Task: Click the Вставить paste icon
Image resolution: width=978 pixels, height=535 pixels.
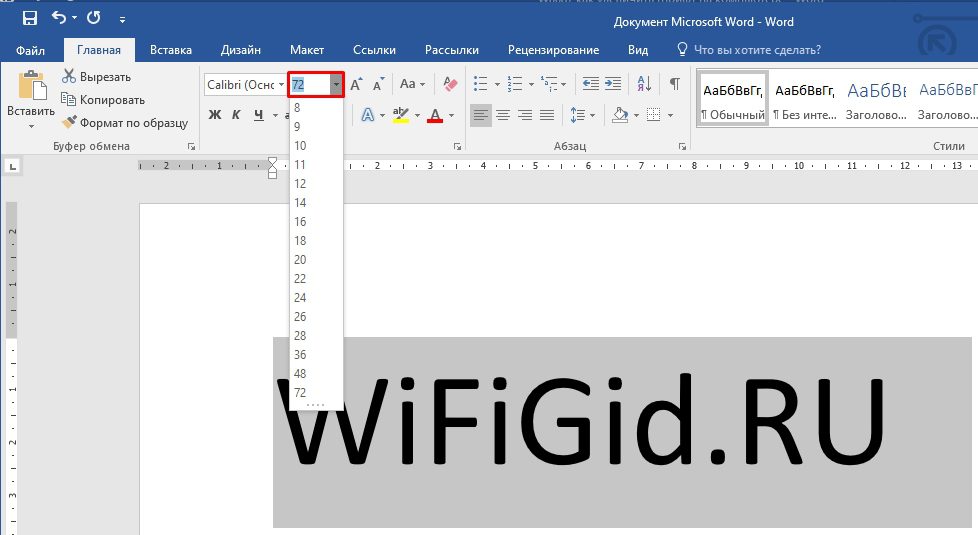Action: tap(32, 85)
